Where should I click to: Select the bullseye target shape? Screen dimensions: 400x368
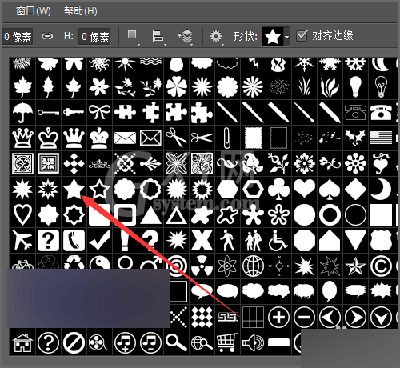[x=178, y=266]
